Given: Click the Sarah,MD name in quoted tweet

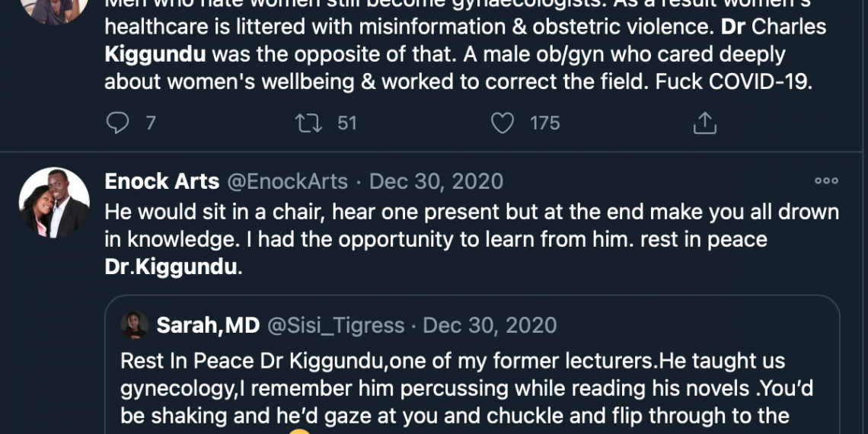Looking at the screenshot, I should click(x=208, y=325).
